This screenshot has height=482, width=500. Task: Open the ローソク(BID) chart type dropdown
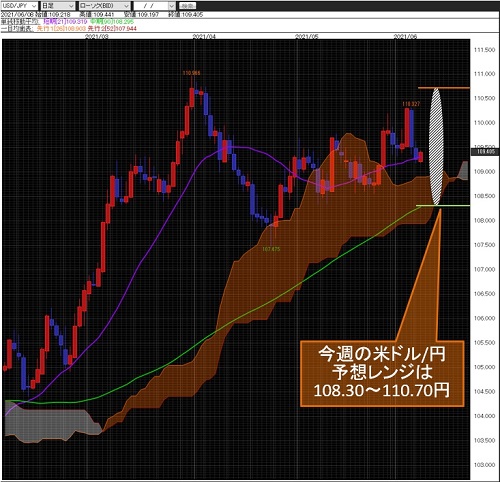click(104, 6)
